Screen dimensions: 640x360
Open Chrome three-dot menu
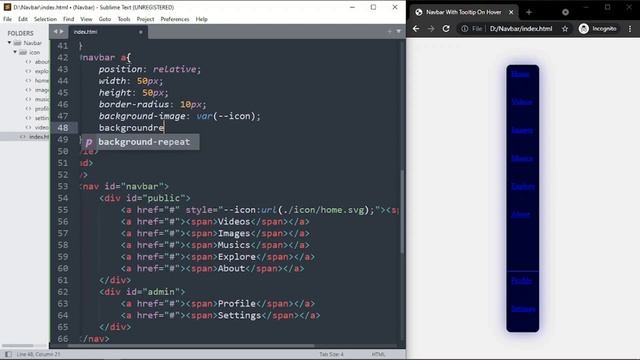coord(630,29)
